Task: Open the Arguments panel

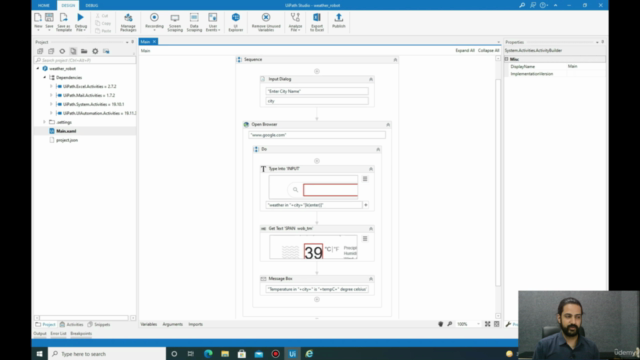Action: click(x=173, y=324)
